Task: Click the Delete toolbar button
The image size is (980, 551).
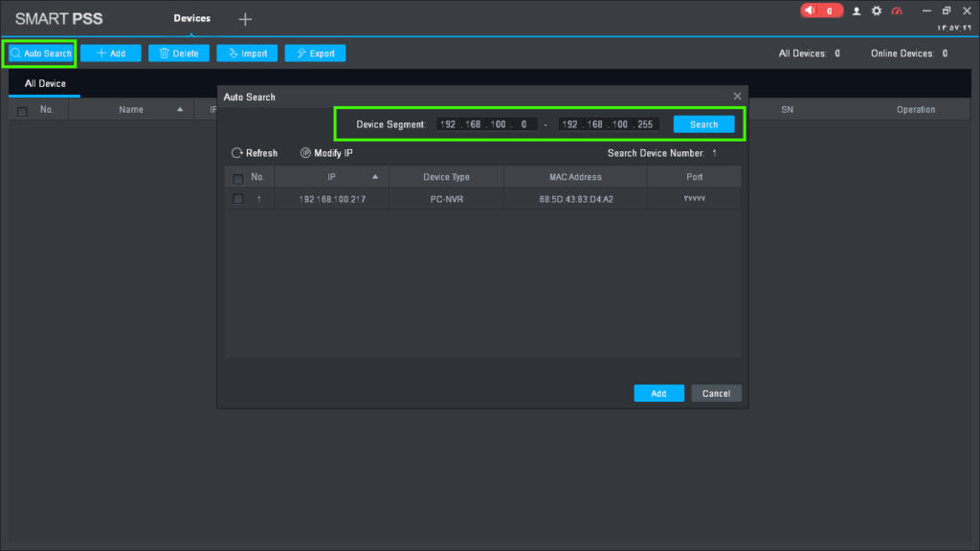Action: pyautogui.click(x=179, y=54)
